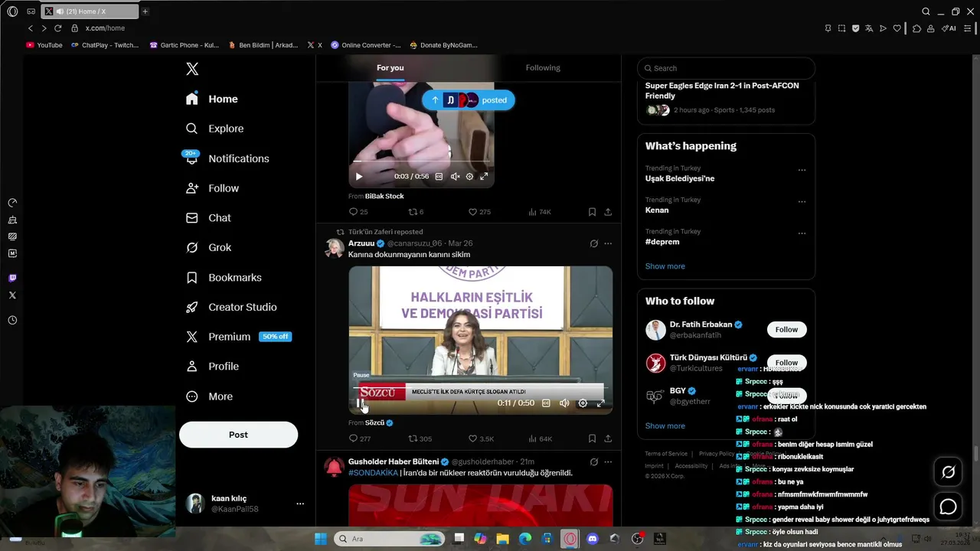980x551 pixels.
Task: Share the Arzuuu post
Action: click(608, 439)
